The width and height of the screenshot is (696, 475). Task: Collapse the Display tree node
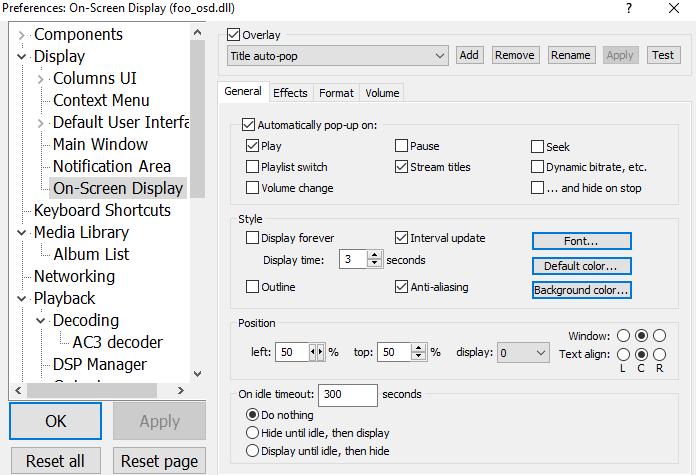point(22,57)
